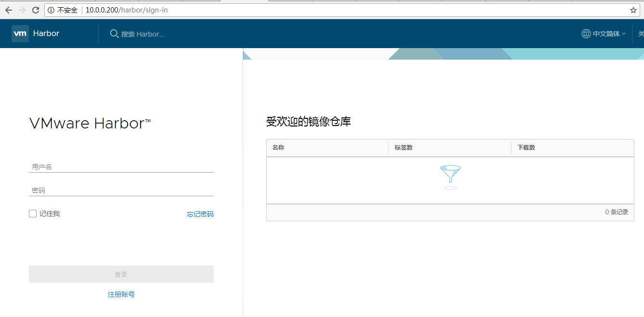The image size is (644, 317).
Task: Click the 不安全 security label
Action: [67, 10]
